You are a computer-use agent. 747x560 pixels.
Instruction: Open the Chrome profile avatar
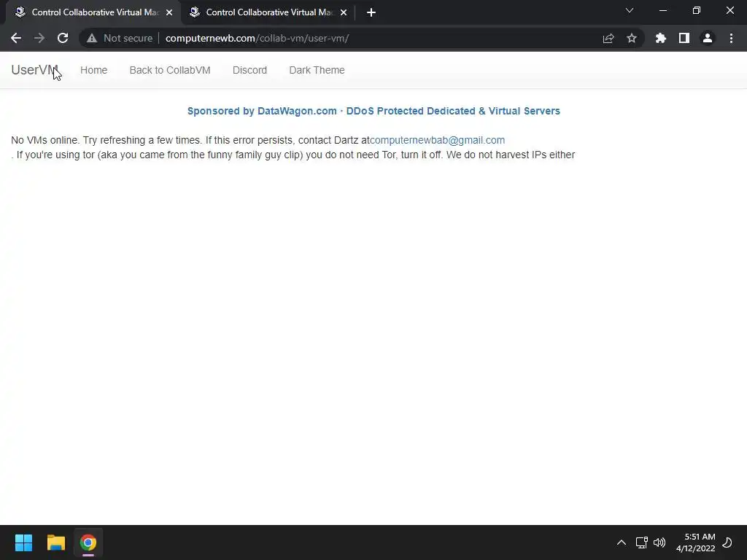(708, 38)
